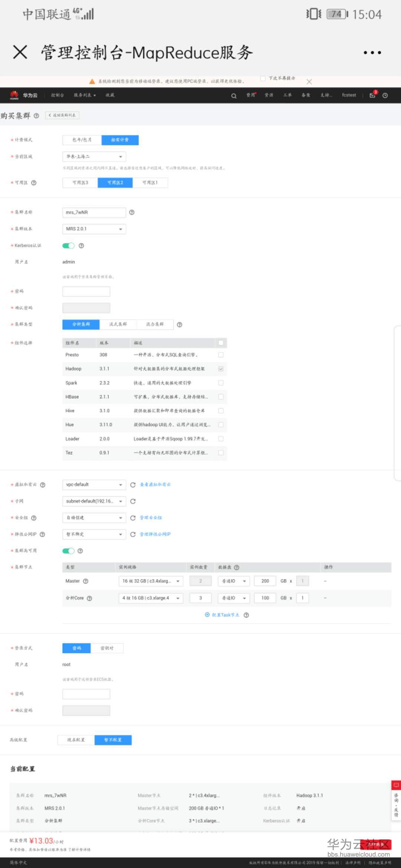
Task: Open the Master instance spec dropdown
Action: pyautogui.click(x=151, y=581)
